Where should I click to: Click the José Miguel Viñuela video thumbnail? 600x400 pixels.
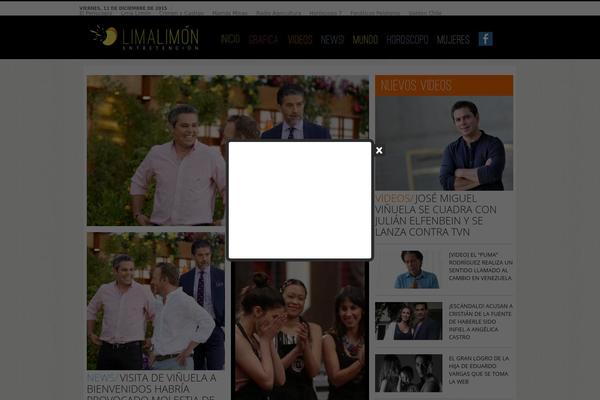click(x=444, y=143)
